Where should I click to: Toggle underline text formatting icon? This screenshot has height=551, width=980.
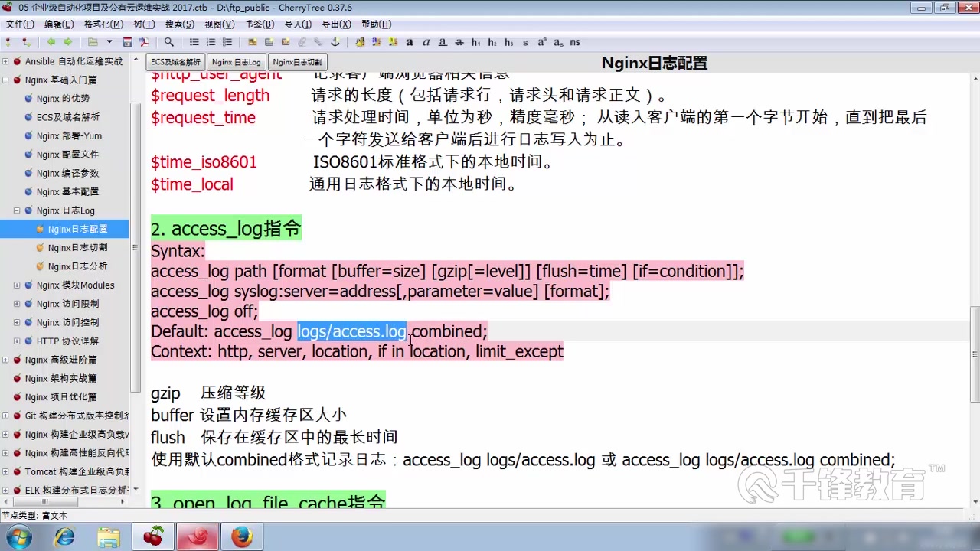tap(443, 42)
